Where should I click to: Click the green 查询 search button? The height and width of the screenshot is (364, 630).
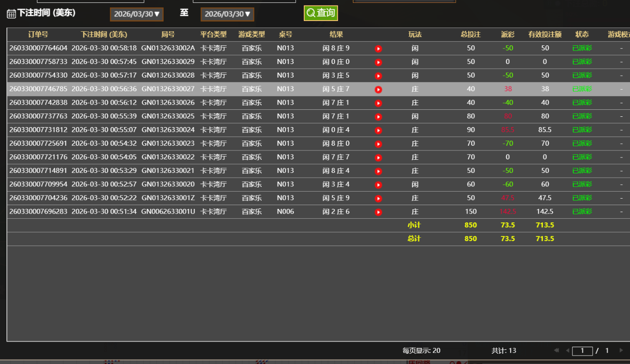click(321, 13)
